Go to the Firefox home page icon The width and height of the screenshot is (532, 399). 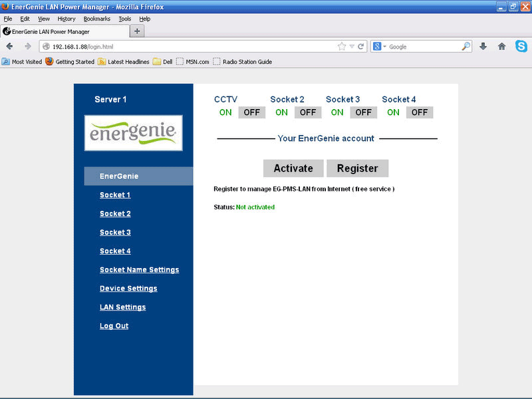(502, 47)
